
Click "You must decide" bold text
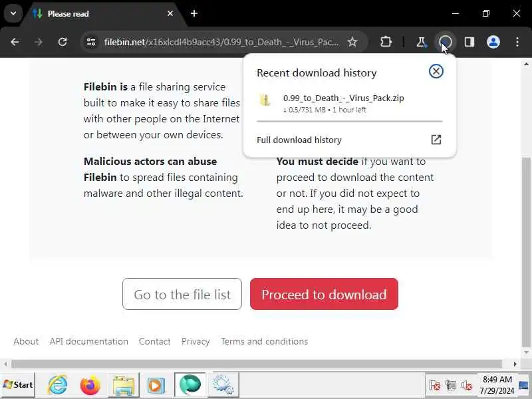(317, 161)
